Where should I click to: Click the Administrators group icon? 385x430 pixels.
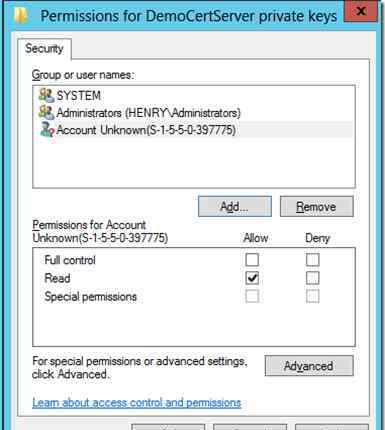pos(46,113)
